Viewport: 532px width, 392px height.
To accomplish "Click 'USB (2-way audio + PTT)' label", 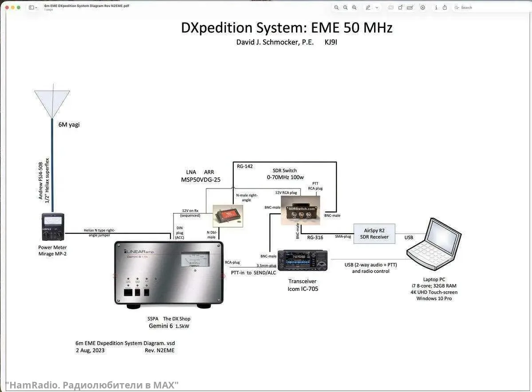I will click(370, 265).
